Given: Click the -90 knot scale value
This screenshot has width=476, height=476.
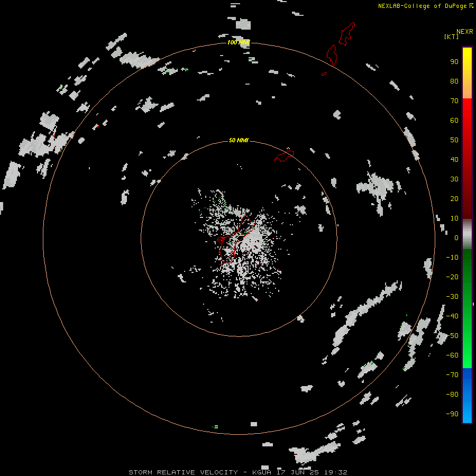Looking at the screenshot, I should pos(452,414).
